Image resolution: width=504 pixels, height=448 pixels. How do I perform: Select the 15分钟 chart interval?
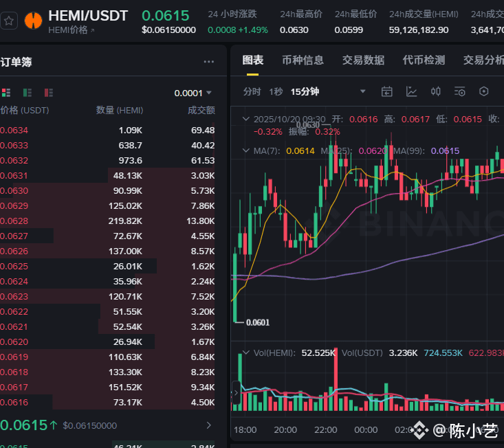click(305, 92)
